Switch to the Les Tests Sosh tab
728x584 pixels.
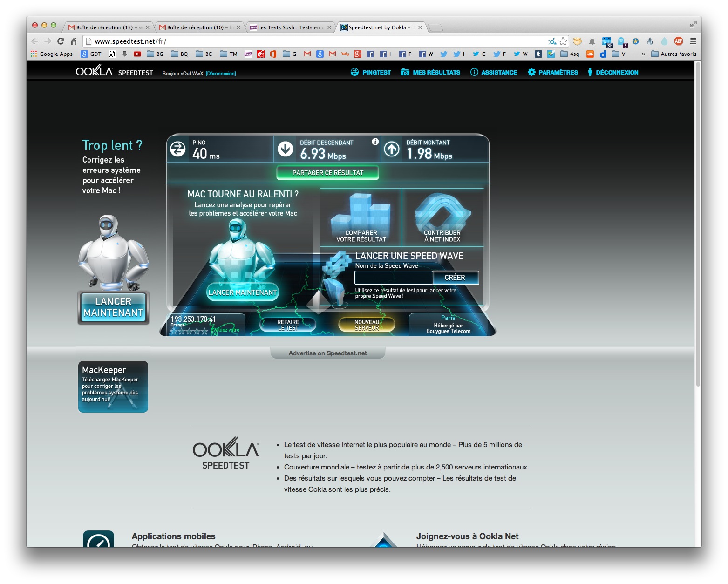(x=289, y=27)
